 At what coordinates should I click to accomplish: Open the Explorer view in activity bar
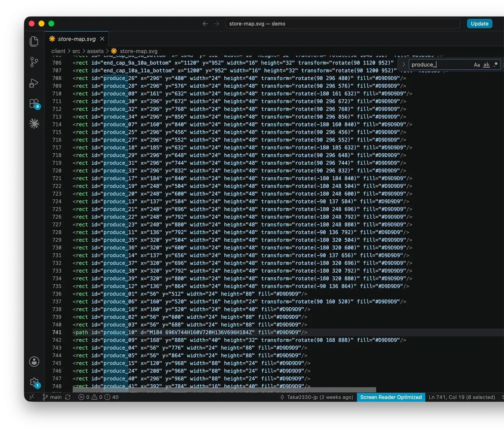[x=34, y=41]
